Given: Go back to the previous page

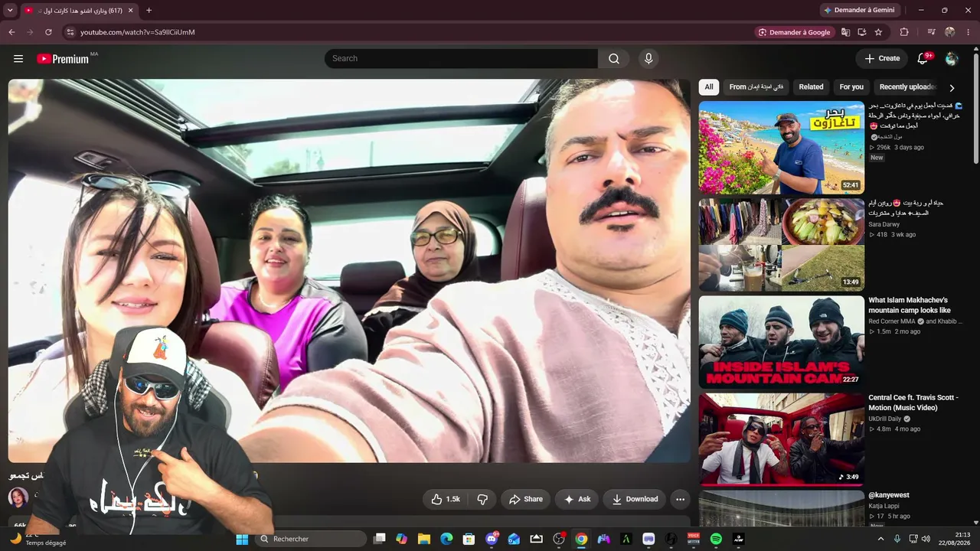Looking at the screenshot, I should [x=11, y=32].
